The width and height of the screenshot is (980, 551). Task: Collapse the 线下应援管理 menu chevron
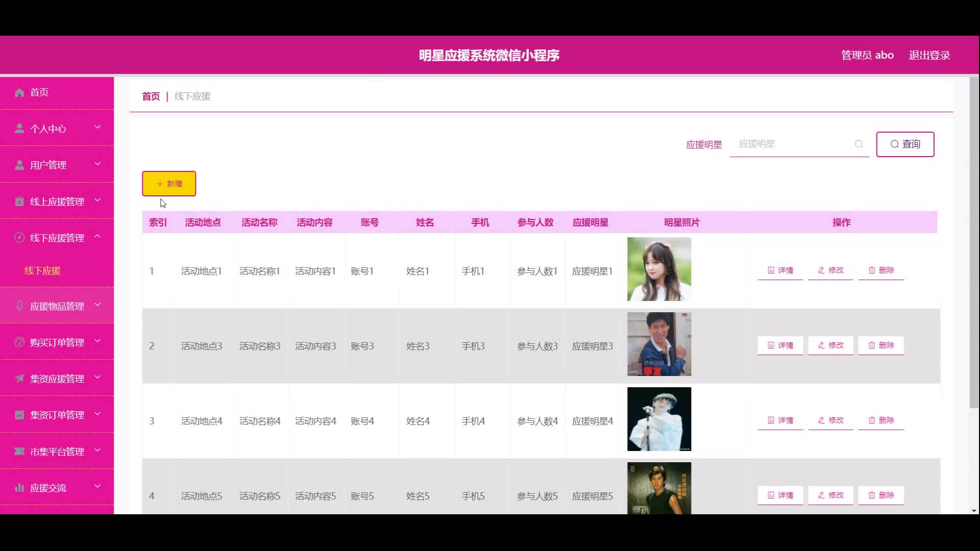97,236
